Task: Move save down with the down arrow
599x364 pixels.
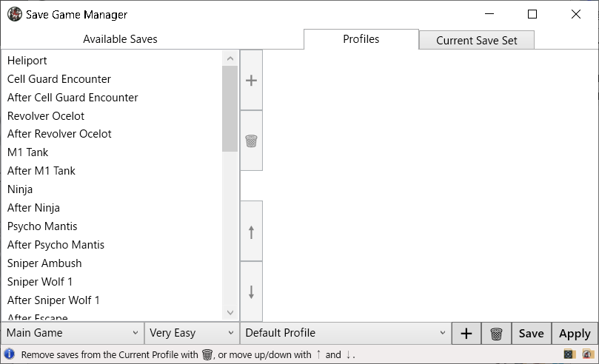Action: click(251, 292)
